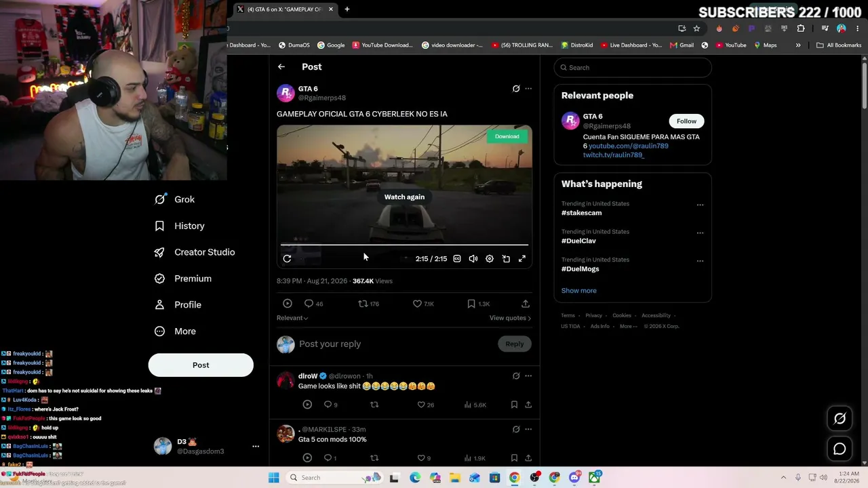Image resolution: width=868 pixels, height=488 pixels.
Task: Open D3 account switcher options
Action: [256, 446]
